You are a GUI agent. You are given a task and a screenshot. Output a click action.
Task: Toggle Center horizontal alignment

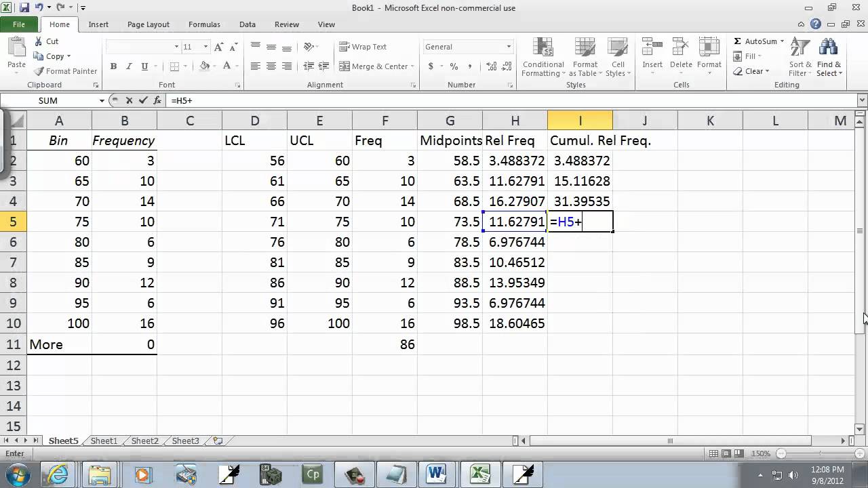(x=271, y=66)
